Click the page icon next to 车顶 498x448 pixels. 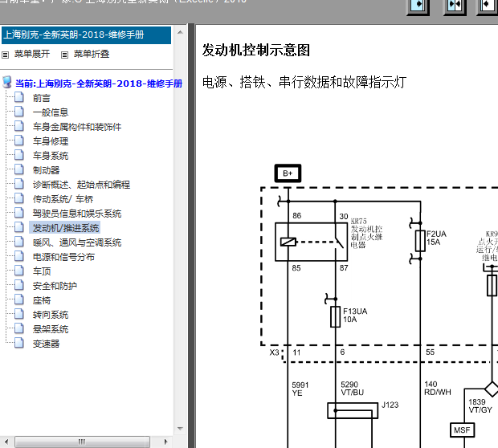(x=19, y=271)
